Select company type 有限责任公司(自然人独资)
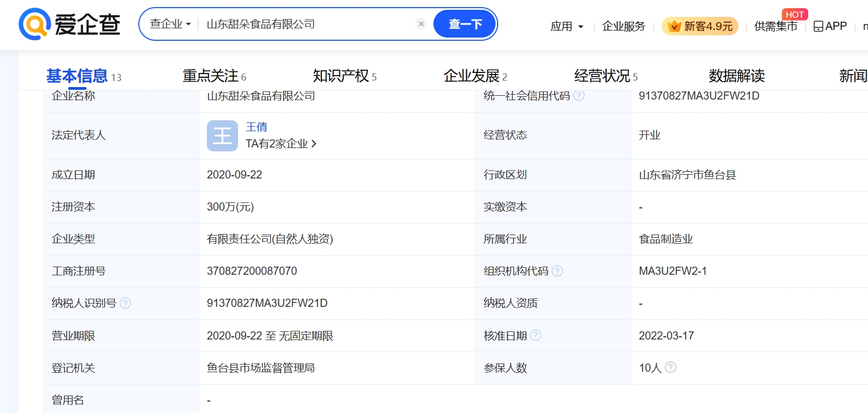868x413 pixels. pos(270,239)
